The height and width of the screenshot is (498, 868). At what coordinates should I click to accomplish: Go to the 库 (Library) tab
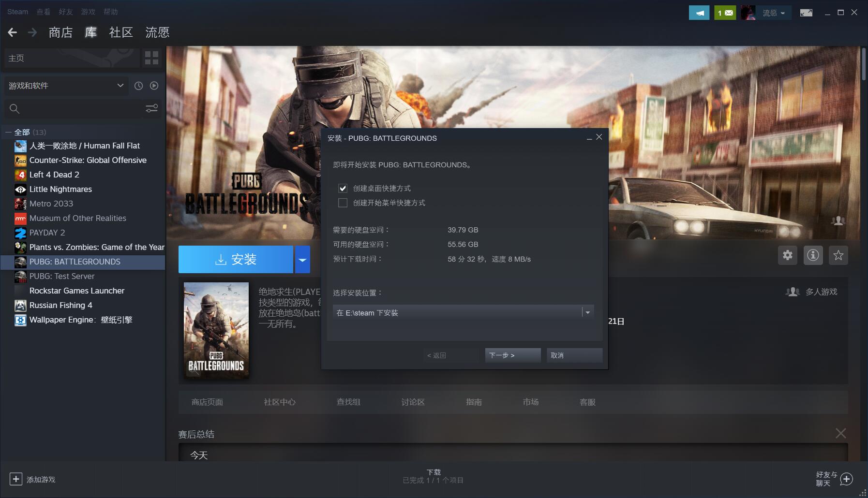[x=91, y=32]
